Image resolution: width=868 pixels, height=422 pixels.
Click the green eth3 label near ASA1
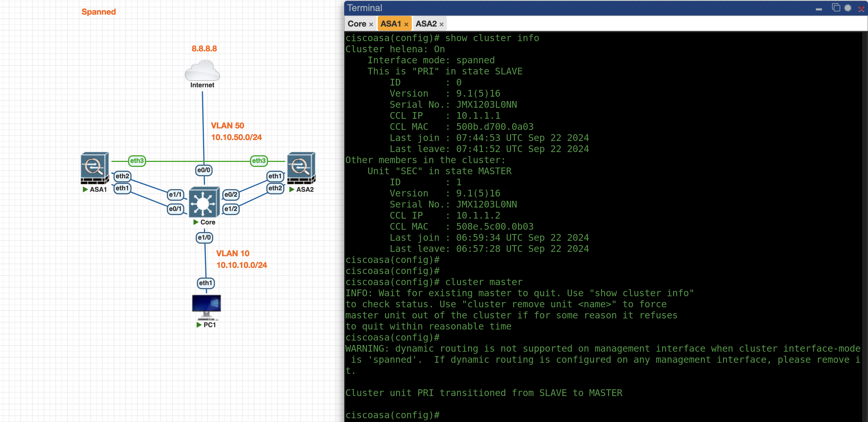coord(137,161)
